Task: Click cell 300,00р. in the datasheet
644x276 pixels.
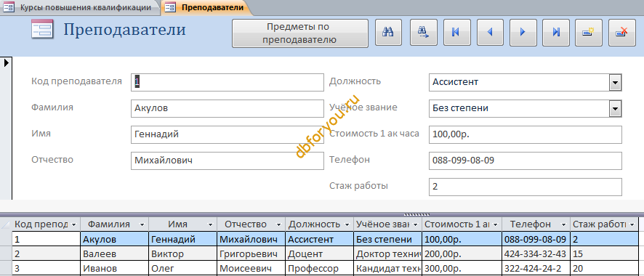Action: 462,269
